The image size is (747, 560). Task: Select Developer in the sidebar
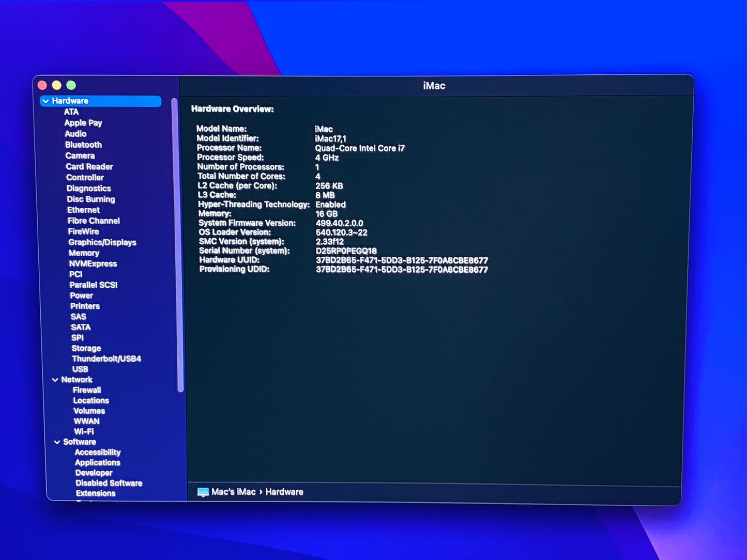click(94, 473)
